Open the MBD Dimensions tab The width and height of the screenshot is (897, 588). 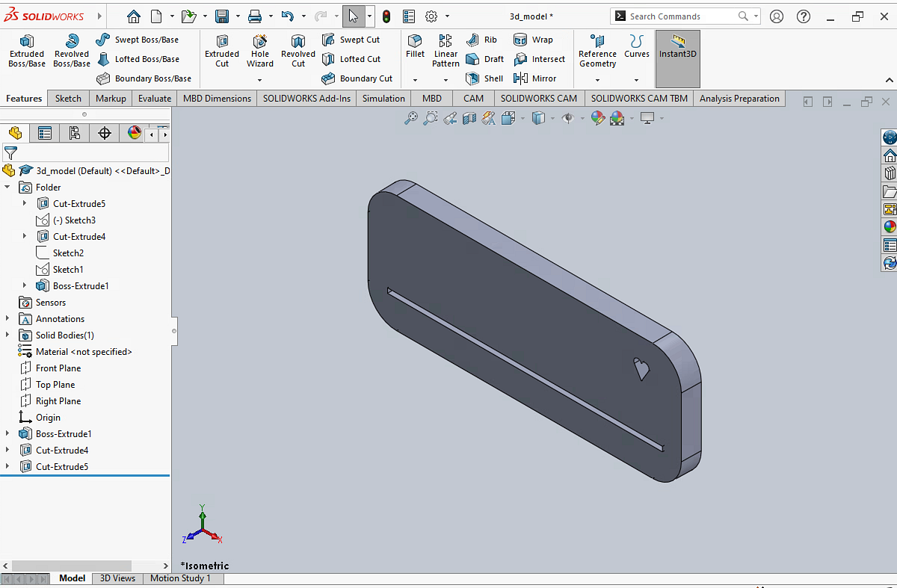pyautogui.click(x=217, y=98)
